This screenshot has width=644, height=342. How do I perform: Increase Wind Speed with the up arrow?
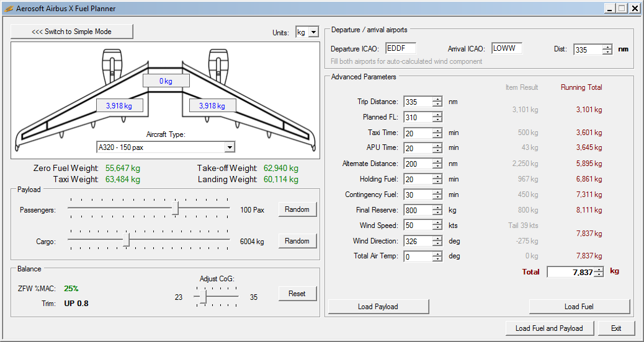pos(437,223)
